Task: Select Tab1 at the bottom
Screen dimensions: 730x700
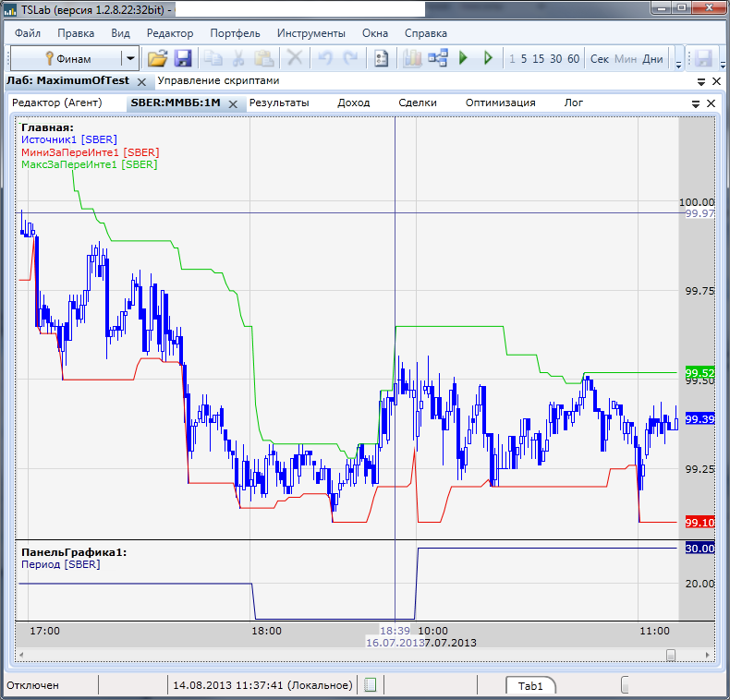Action: click(x=529, y=685)
